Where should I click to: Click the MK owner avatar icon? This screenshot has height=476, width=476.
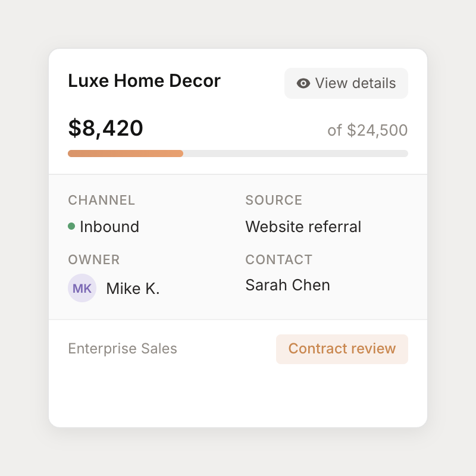click(82, 288)
